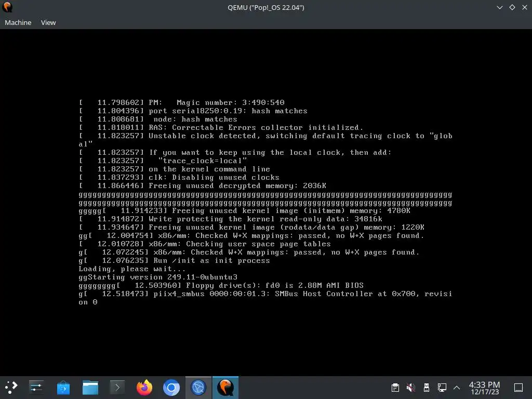This screenshot has height=399, width=532.
Task: Open the View menu
Action: (48, 22)
